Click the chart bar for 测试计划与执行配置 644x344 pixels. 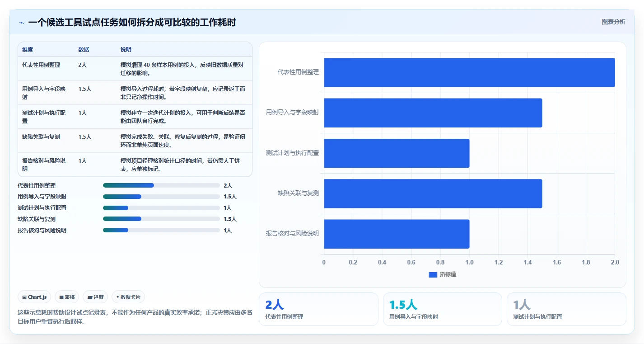tap(397, 153)
